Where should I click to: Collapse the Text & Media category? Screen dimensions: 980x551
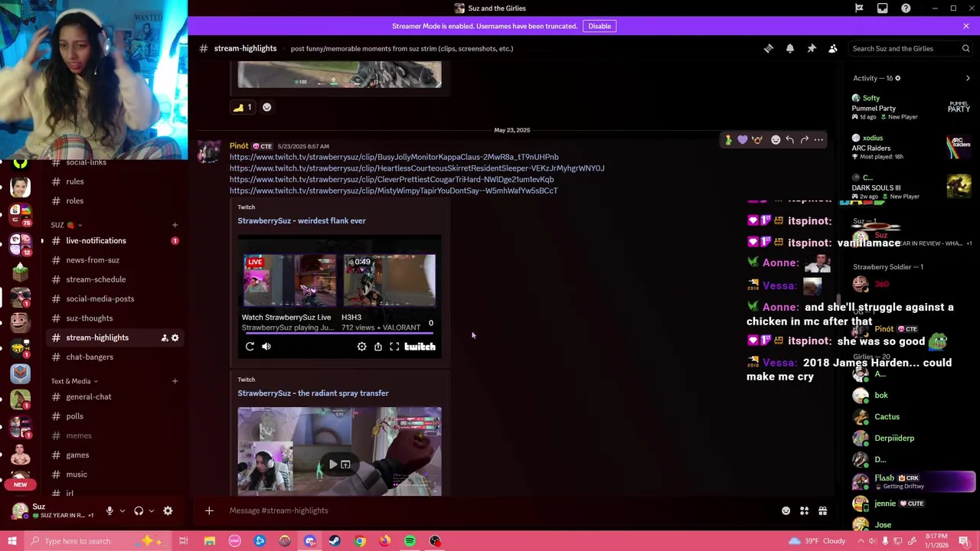74,381
